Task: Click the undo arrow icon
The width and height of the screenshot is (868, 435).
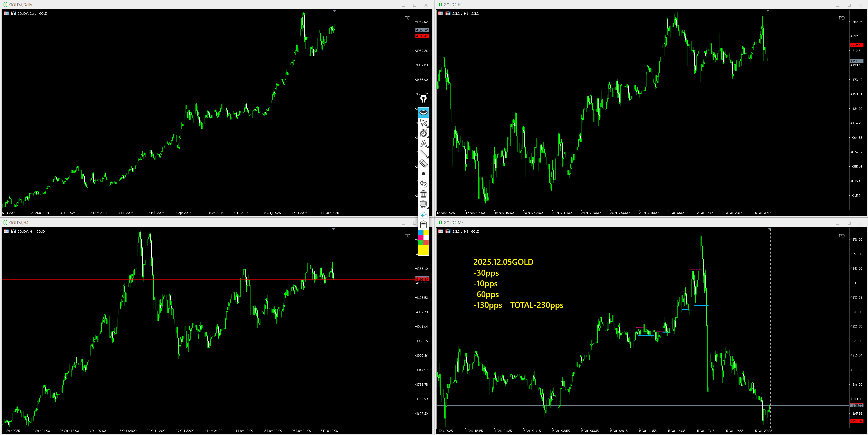Action: pos(423,184)
